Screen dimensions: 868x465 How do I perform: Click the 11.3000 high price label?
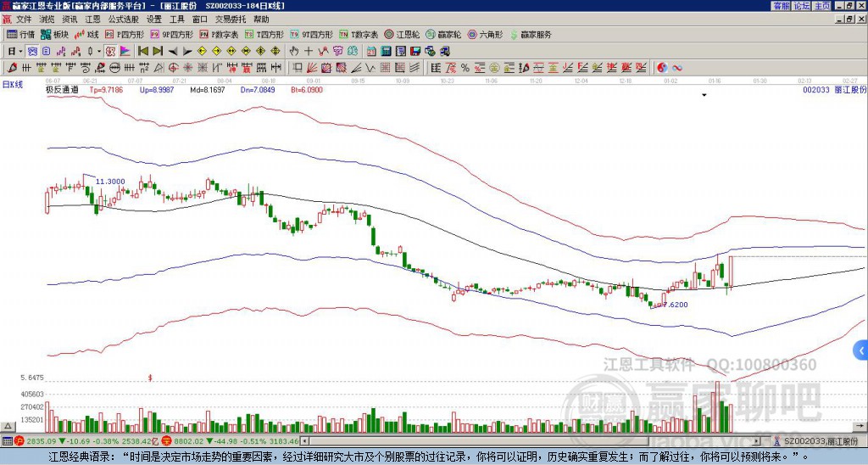coord(110,182)
